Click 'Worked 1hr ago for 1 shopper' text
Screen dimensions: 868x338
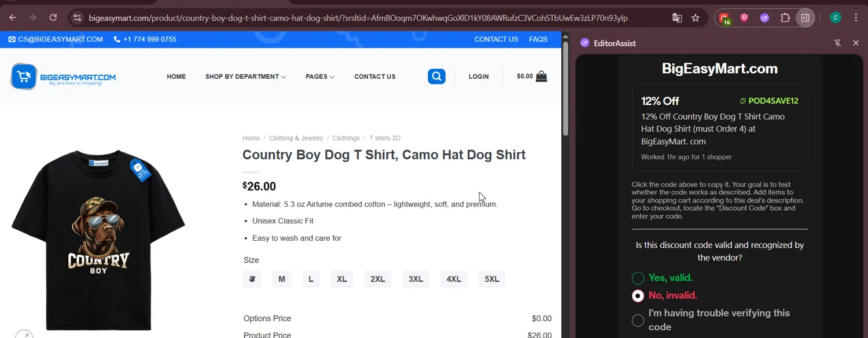point(686,157)
